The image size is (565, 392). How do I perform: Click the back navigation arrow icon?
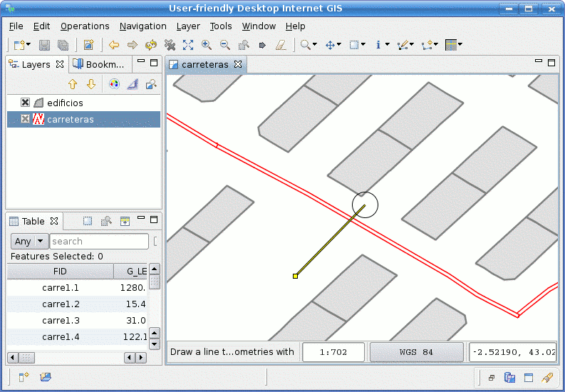coord(114,45)
